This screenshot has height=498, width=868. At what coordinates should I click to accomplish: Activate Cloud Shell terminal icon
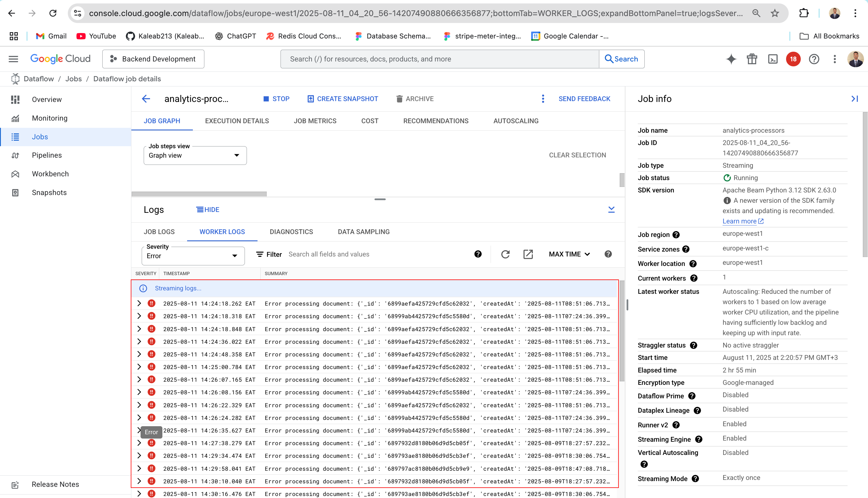[x=773, y=59]
